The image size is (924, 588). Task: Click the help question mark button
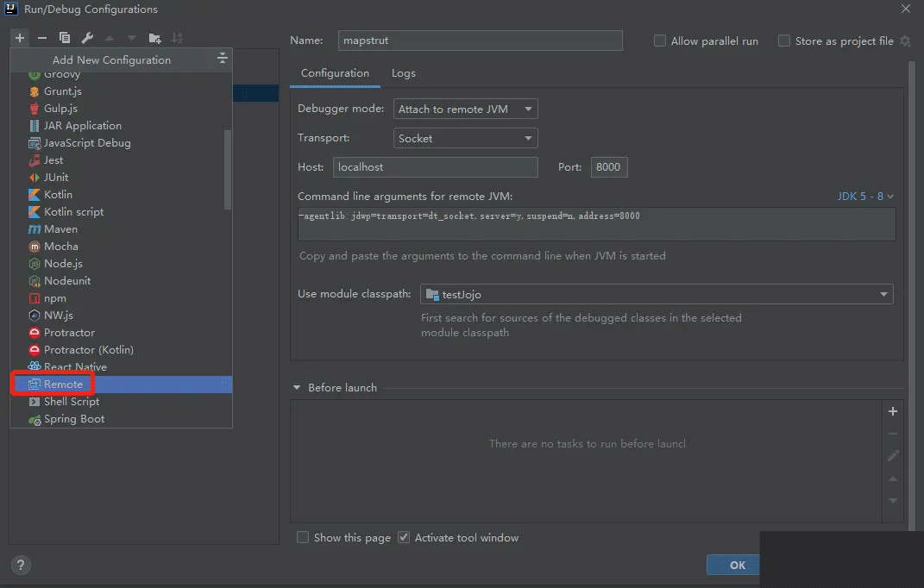coord(21,565)
